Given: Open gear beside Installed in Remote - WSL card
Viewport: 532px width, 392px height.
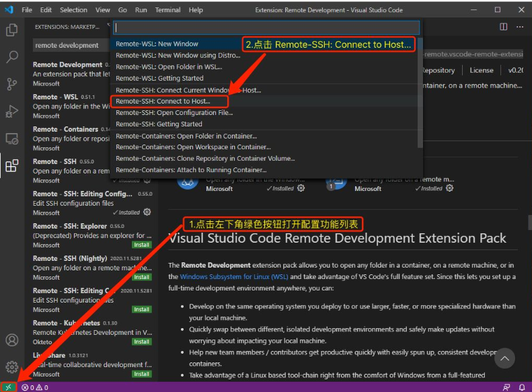Looking at the screenshot, I should 301,188.
